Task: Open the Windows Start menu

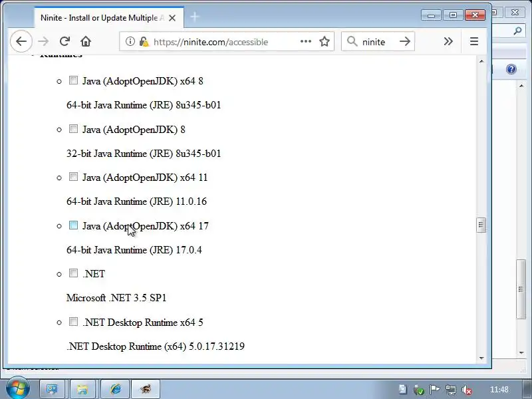Action: pyautogui.click(x=18, y=389)
